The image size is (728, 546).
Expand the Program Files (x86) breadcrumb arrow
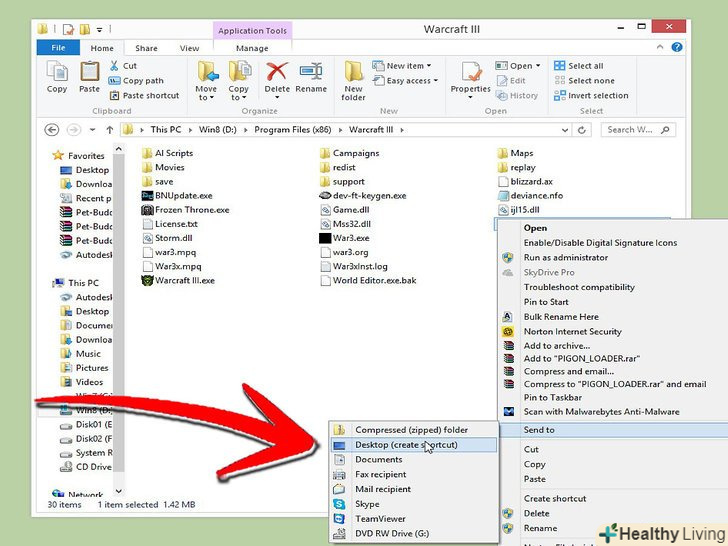[x=340, y=130]
